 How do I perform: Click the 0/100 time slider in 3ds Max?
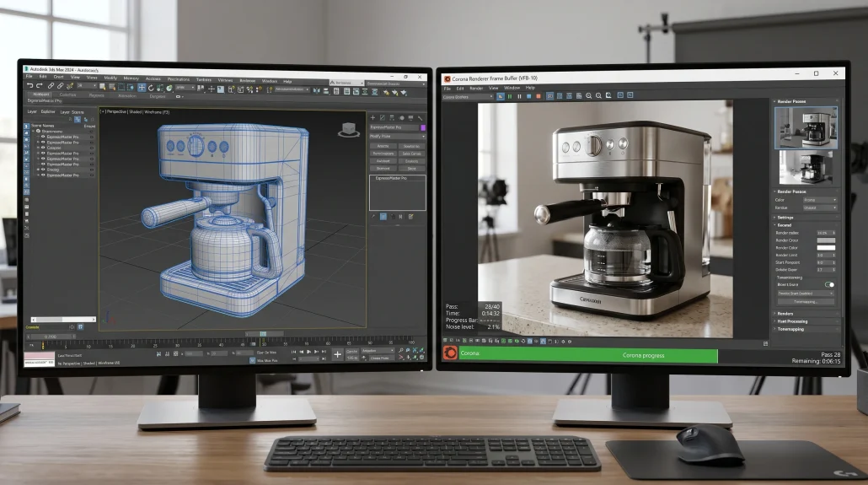click(51, 337)
